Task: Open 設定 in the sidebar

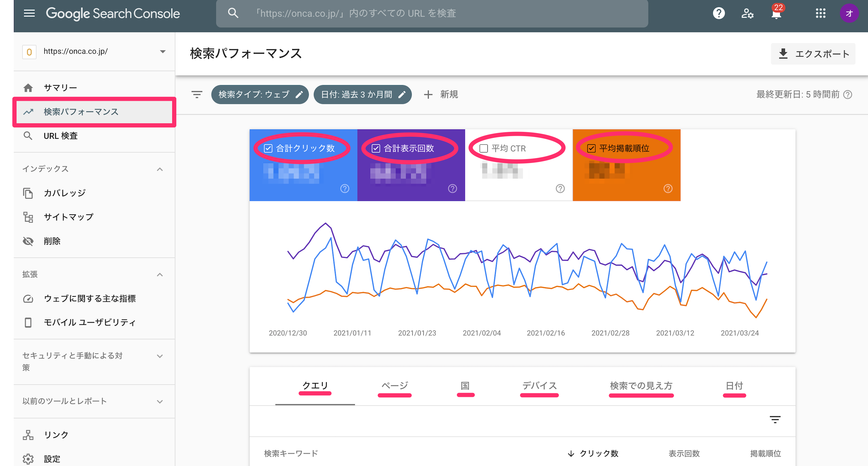Action: pyautogui.click(x=94, y=459)
